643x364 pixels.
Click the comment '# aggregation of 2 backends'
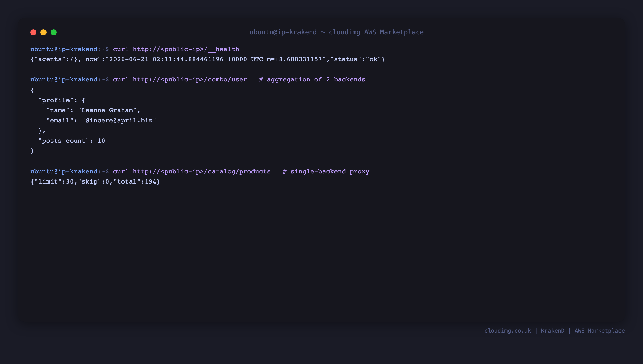click(x=312, y=79)
